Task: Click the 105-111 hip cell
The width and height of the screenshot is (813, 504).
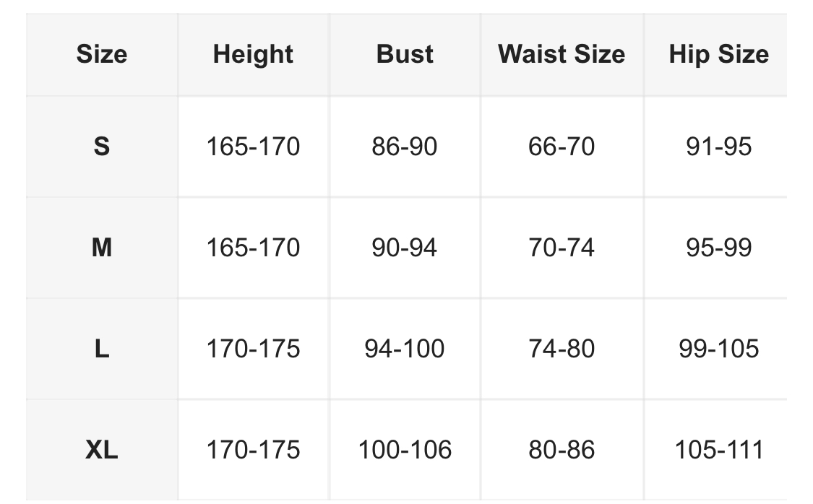Action: tap(718, 450)
